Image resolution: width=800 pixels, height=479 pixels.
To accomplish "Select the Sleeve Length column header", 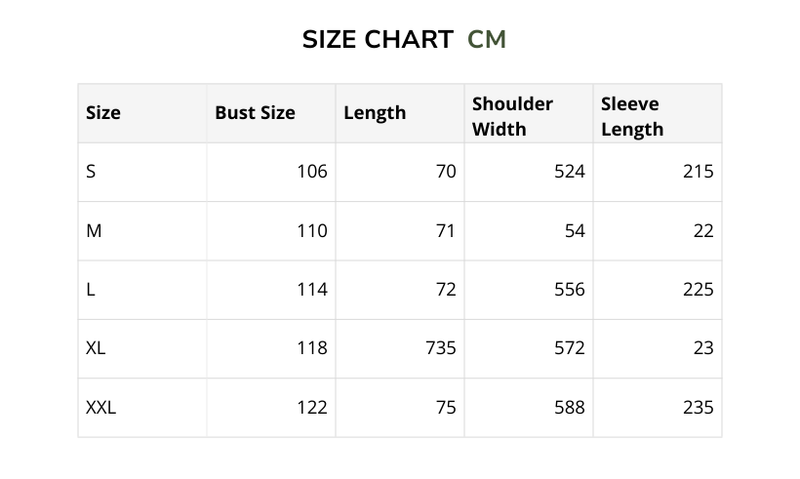I will (x=632, y=116).
